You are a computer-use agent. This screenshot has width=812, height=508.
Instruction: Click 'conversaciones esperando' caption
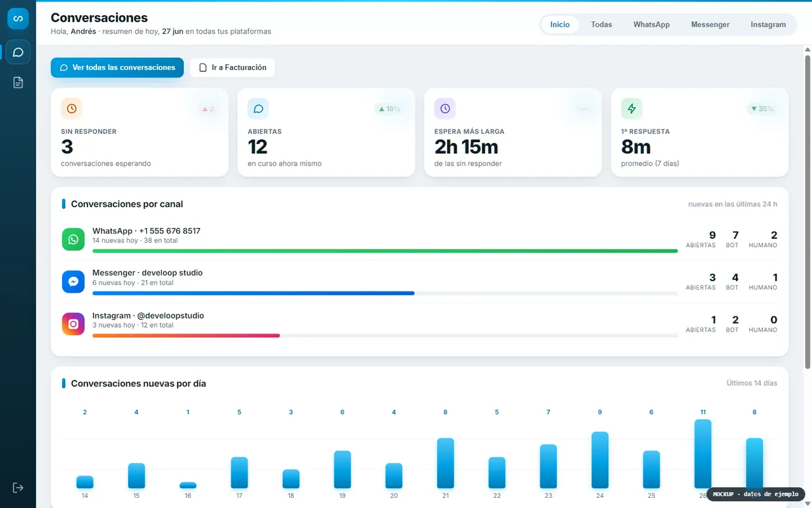106,163
